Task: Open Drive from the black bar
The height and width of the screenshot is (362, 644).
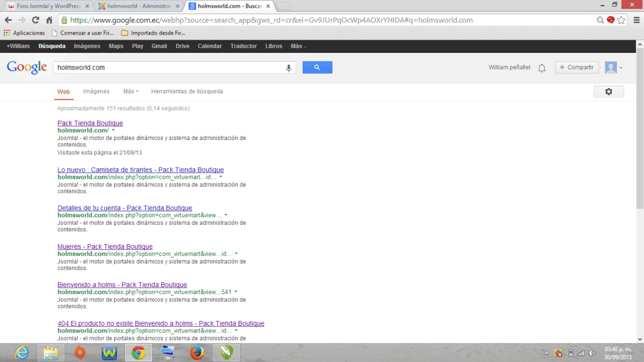Action: (x=182, y=46)
